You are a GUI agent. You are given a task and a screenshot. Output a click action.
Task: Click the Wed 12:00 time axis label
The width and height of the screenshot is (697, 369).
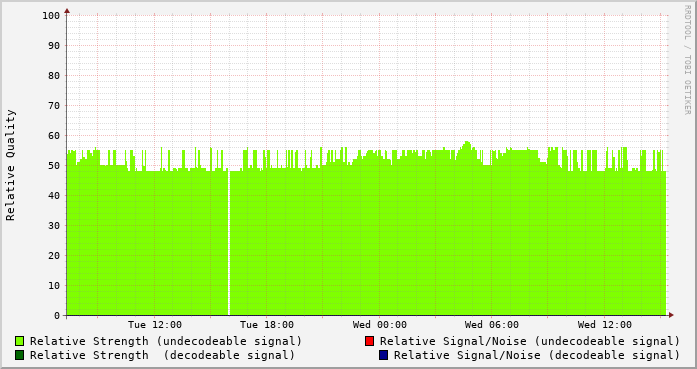coord(605,325)
